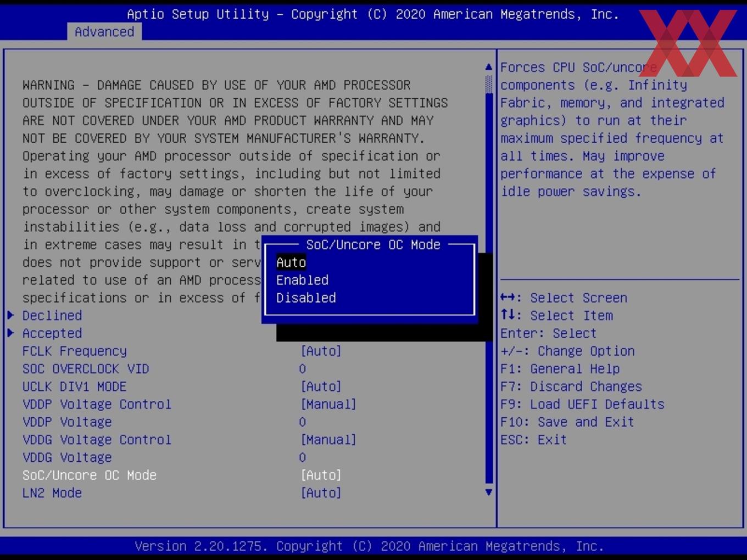Image resolution: width=747 pixels, height=560 pixels.
Task: Expand the Declined submenu arrow
Action: [x=10, y=315]
